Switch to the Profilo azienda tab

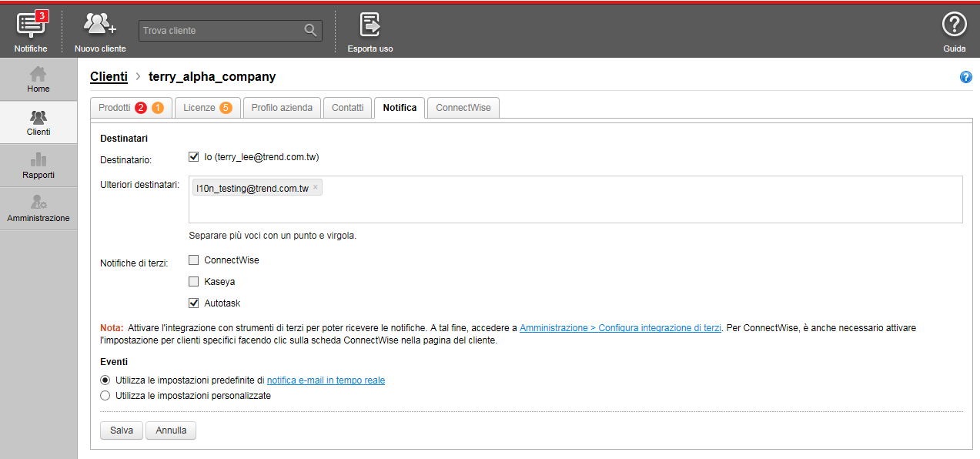(282, 108)
